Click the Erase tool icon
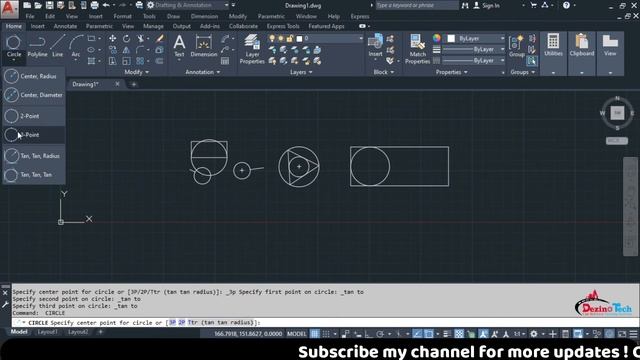 160,38
